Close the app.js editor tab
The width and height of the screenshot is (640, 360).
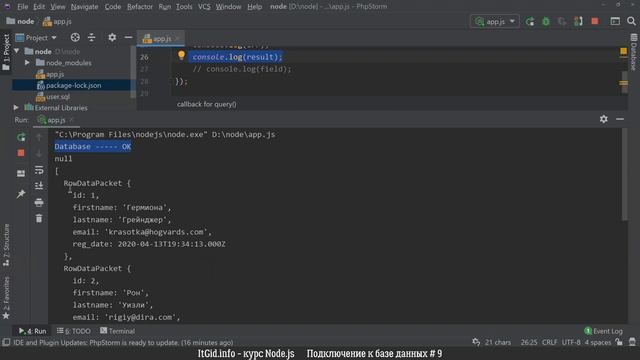coord(178,39)
